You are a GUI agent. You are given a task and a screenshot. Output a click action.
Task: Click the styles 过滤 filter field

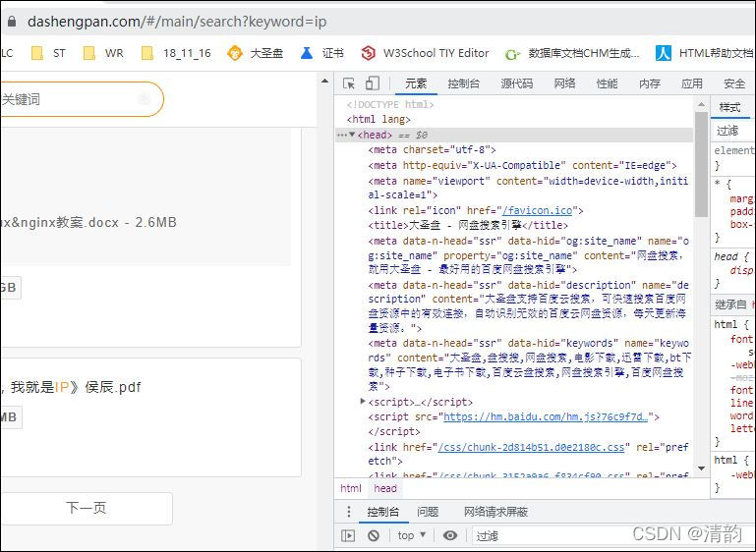click(732, 130)
